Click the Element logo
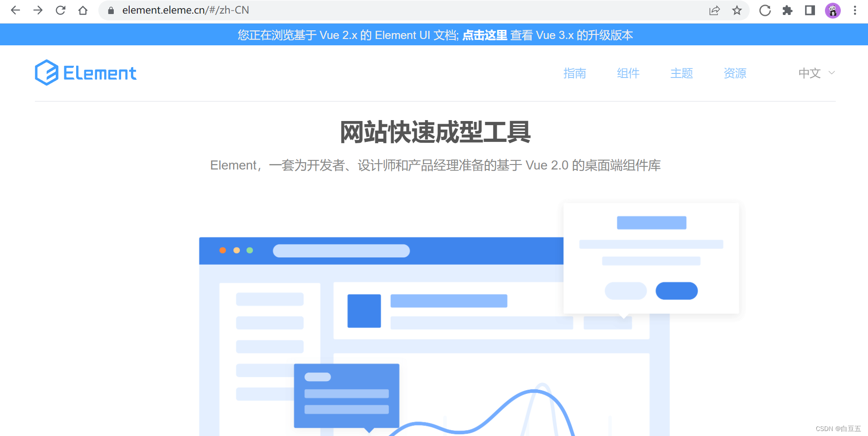Screen dimensions: 868x436 coord(86,73)
